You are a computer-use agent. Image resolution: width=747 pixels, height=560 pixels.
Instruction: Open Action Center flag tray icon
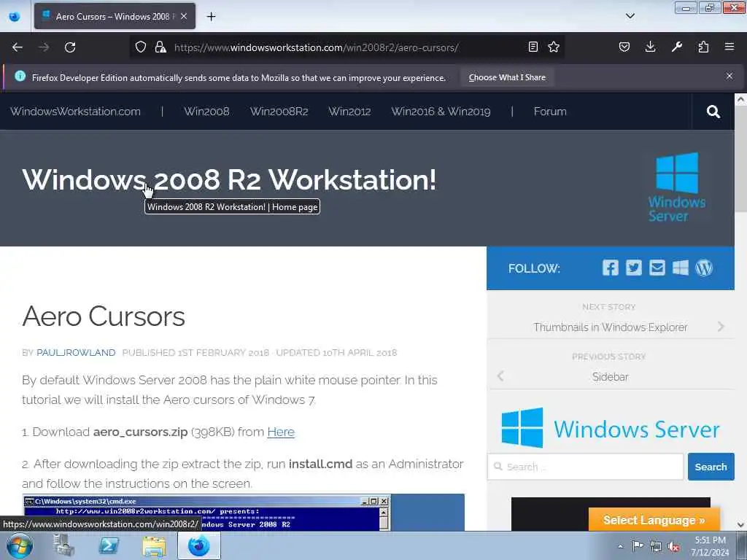click(x=638, y=545)
